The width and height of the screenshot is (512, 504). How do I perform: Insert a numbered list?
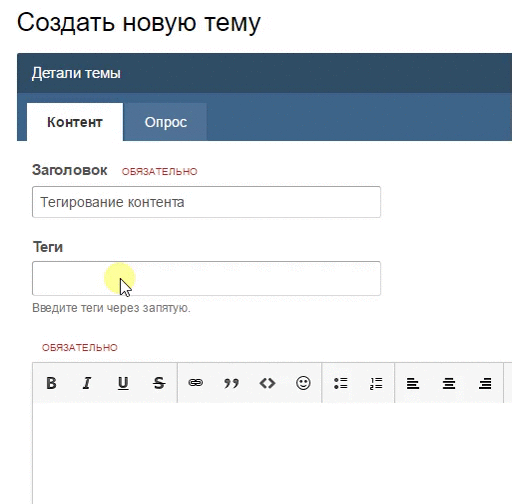tap(376, 383)
